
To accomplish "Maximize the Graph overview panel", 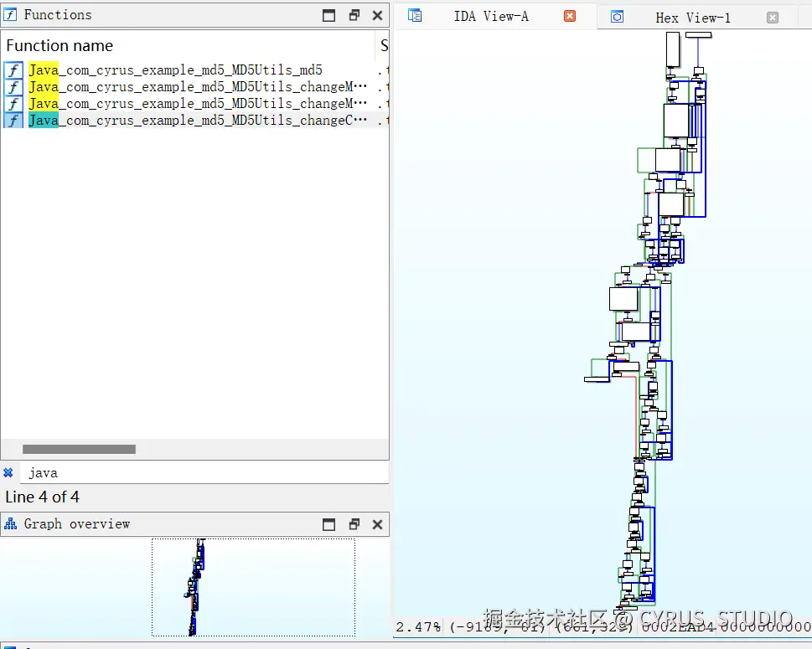I will [328, 525].
